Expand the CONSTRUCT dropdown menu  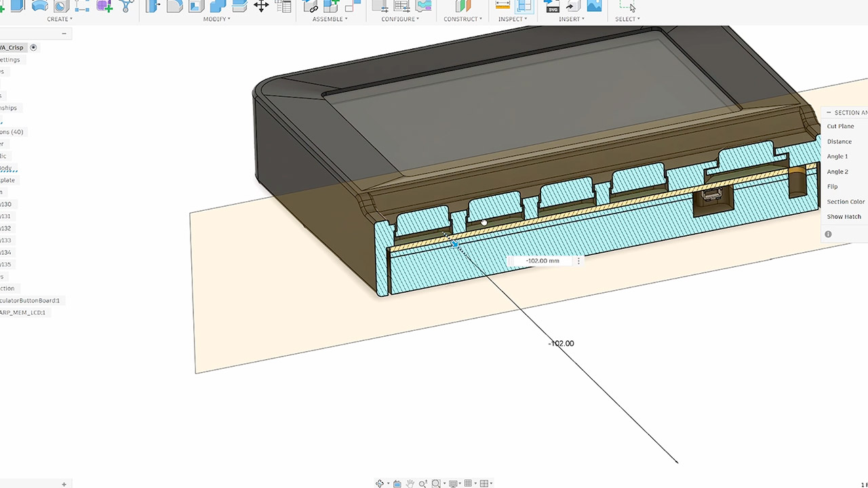click(463, 19)
